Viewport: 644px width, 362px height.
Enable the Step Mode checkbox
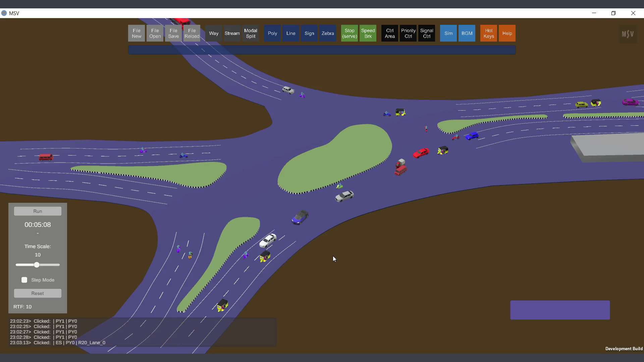[x=24, y=280]
